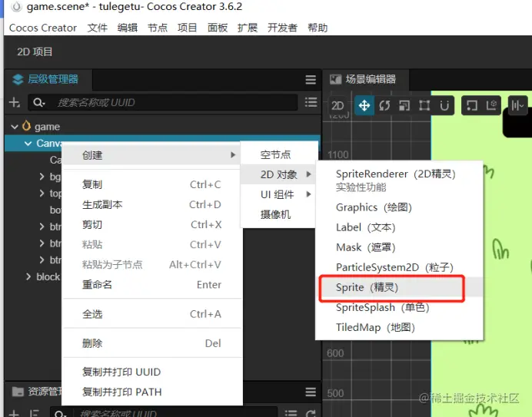This screenshot has width=532, height=417.
Task: Click the assets panel sort icon
Action: [34, 414]
